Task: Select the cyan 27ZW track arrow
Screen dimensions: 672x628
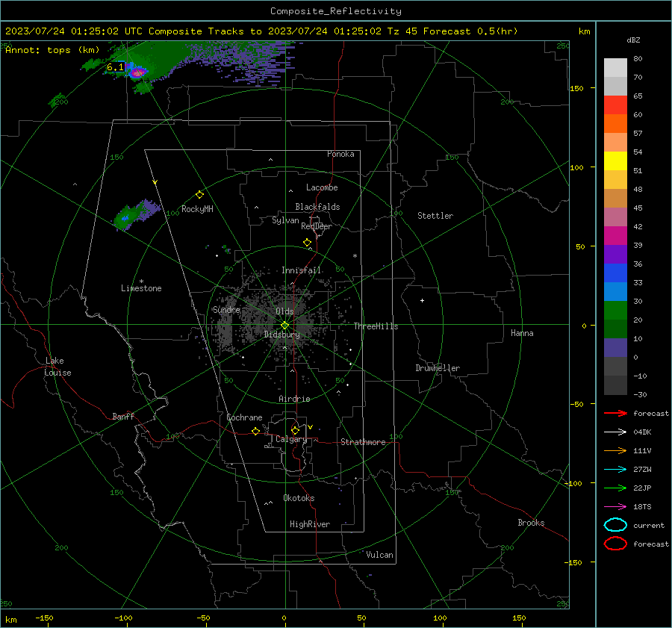Action: point(615,470)
